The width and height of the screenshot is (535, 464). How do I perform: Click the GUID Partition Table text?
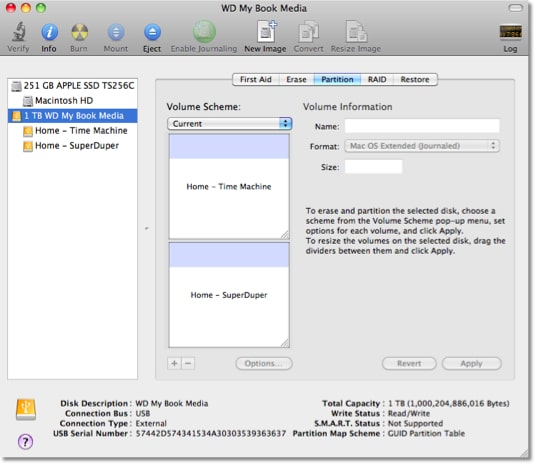click(x=426, y=434)
